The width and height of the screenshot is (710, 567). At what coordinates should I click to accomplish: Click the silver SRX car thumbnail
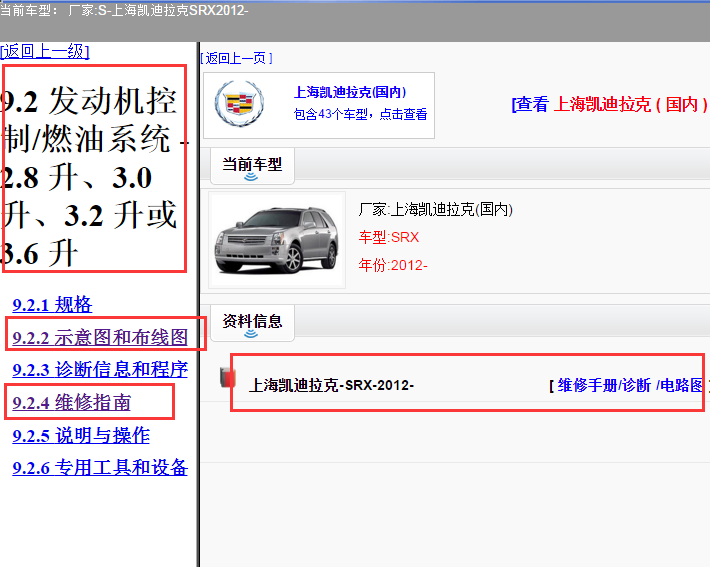(x=277, y=240)
